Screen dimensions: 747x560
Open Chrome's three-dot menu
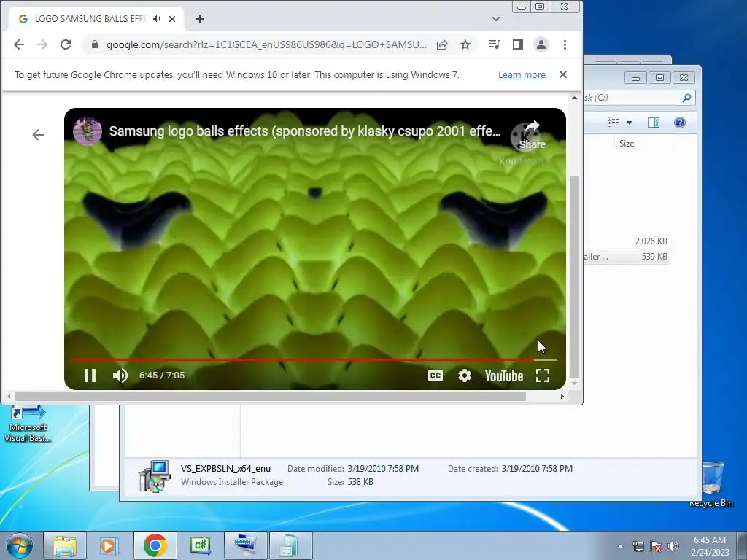pyautogui.click(x=565, y=44)
